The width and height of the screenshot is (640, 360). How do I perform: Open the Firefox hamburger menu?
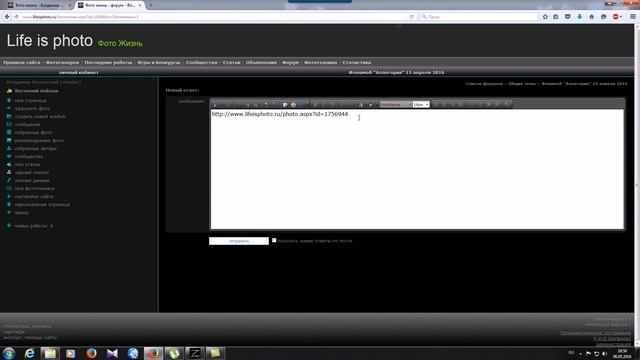coord(633,17)
